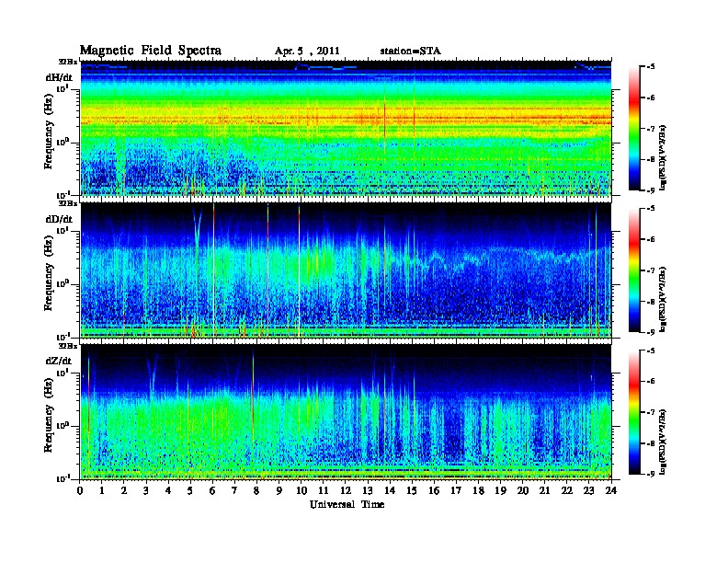Click the "Magnetic Field Spectra" title

tap(151, 51)
